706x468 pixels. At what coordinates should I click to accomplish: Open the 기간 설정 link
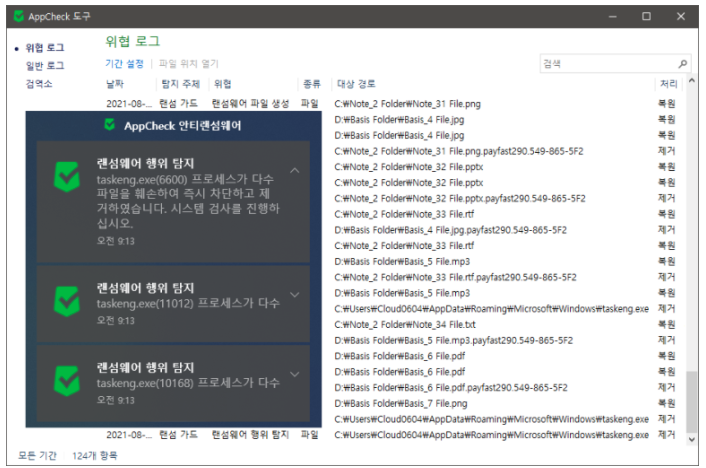coord(124,64)
